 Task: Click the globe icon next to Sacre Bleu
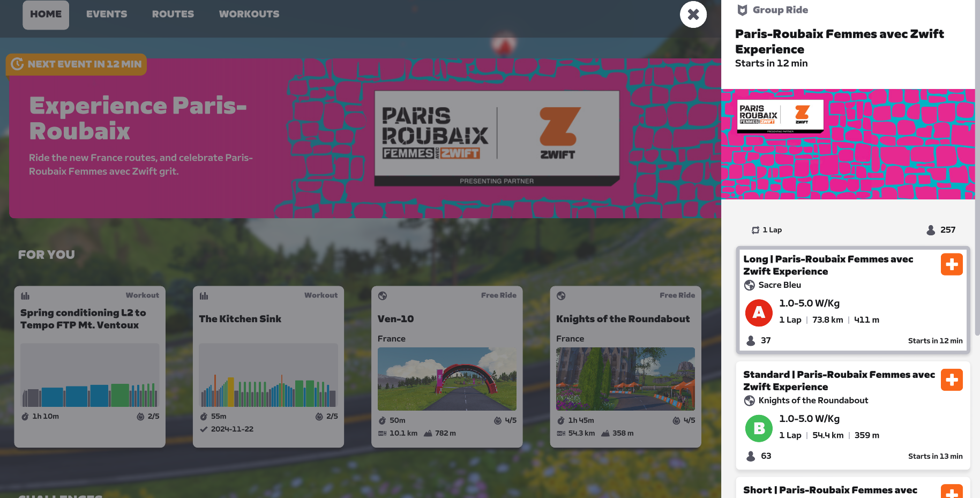pos(750,285)
